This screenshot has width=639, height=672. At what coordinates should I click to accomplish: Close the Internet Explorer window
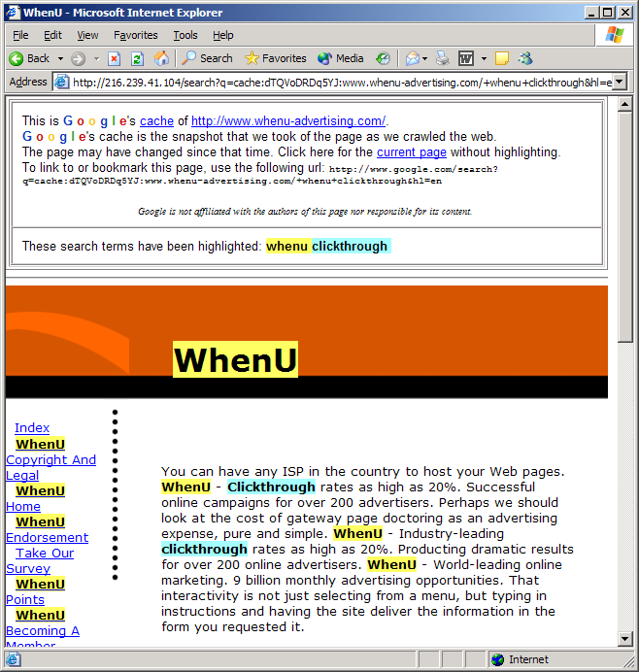pyautogui.click(x=624, y=12)
